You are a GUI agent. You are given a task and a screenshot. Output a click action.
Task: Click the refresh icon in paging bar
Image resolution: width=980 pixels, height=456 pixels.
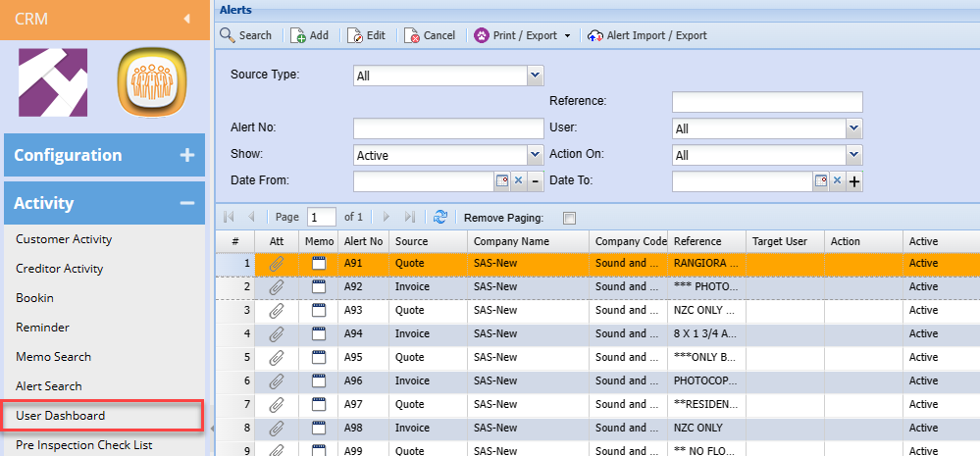[x=440, y=217]
